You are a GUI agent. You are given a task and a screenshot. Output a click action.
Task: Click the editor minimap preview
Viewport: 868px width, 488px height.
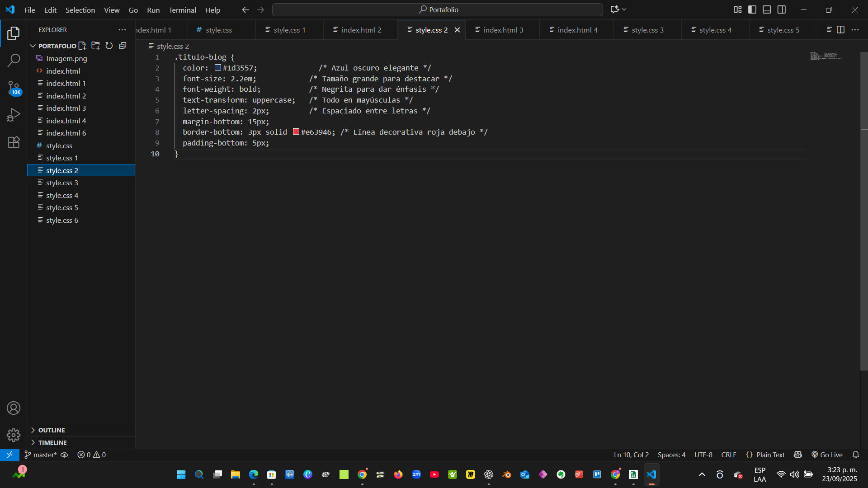tap(826, 56)
